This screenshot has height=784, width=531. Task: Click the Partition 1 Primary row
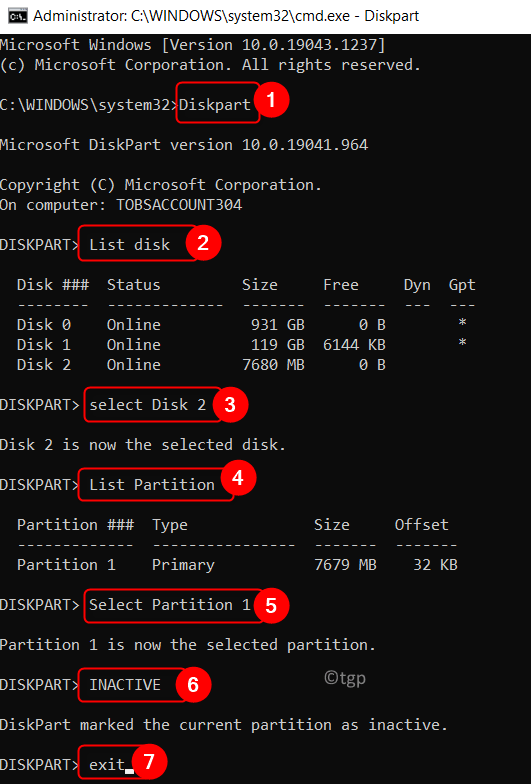click(x=237, y=564)
